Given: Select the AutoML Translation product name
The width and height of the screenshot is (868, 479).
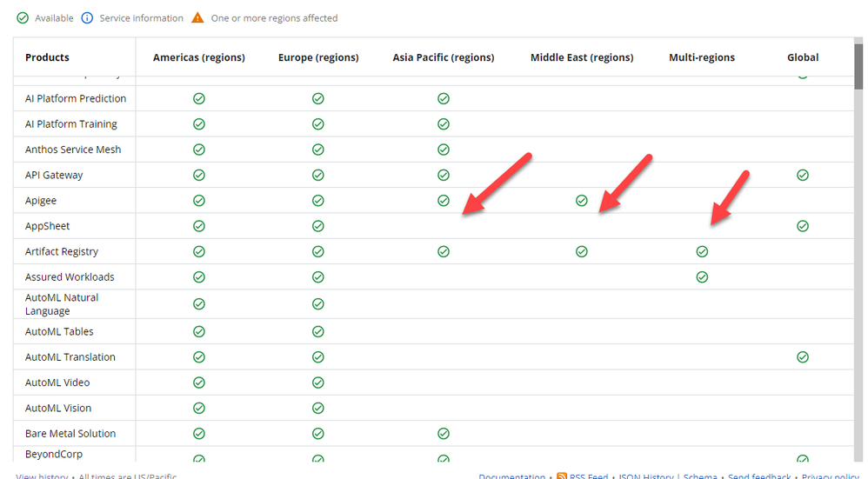Looking at the screenshot, I should (70, 356).
